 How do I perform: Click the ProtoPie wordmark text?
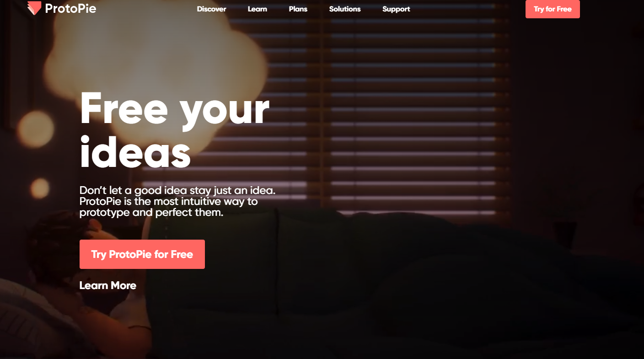pyautogui.click(x=70, y=8)
